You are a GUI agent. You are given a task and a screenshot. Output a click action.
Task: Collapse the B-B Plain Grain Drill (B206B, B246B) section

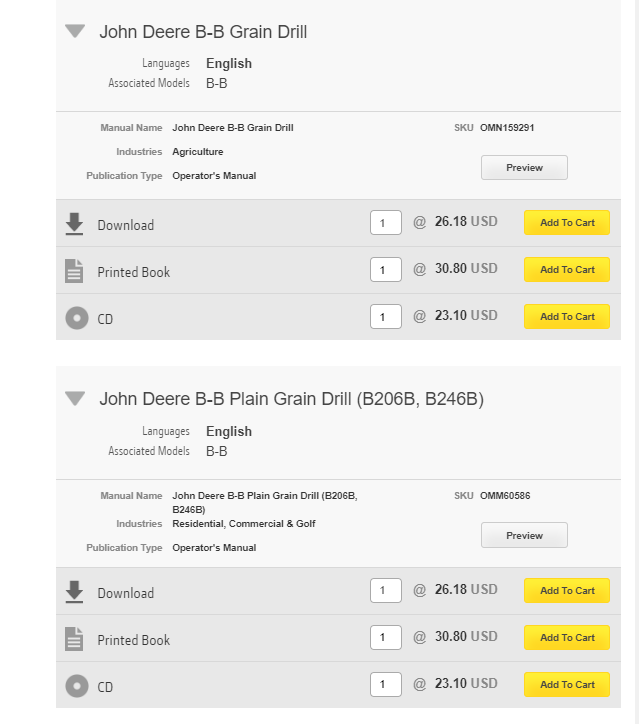point(75,399)
